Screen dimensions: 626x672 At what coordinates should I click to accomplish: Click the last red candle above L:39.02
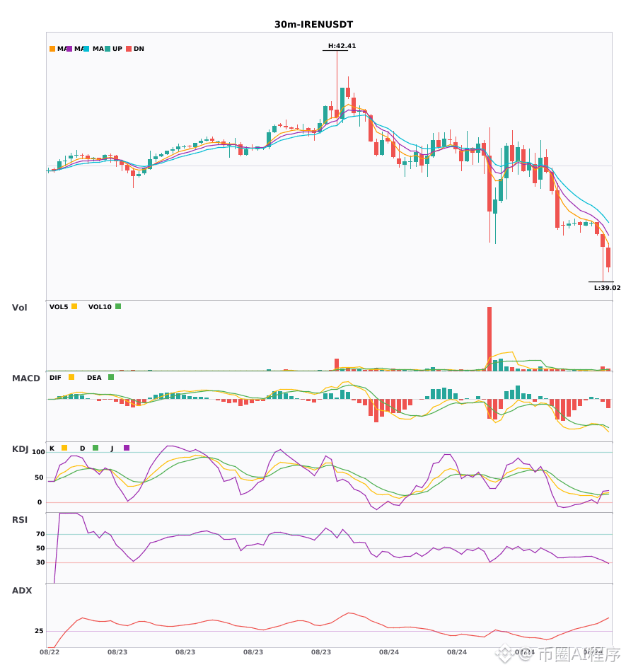point(608,257)
